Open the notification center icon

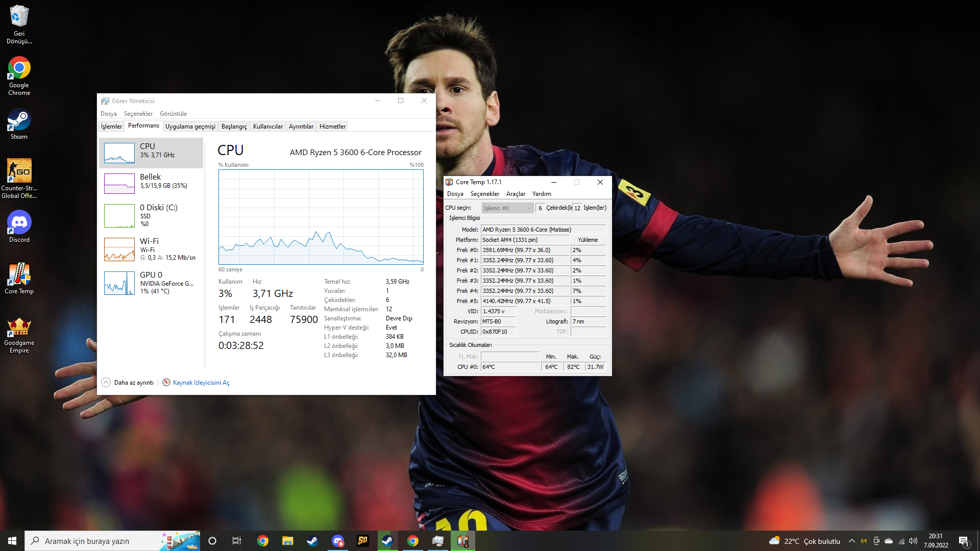(x=964, y=541)
